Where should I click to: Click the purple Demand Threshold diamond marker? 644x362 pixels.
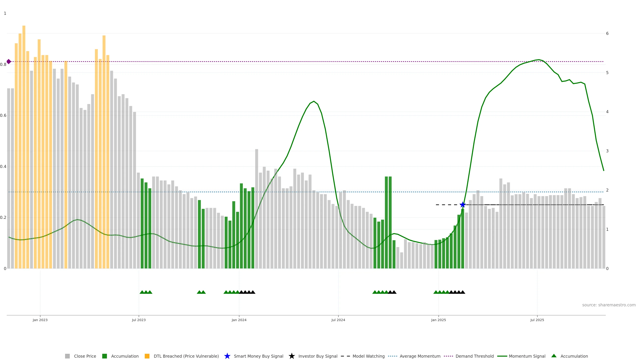point(9,62)
